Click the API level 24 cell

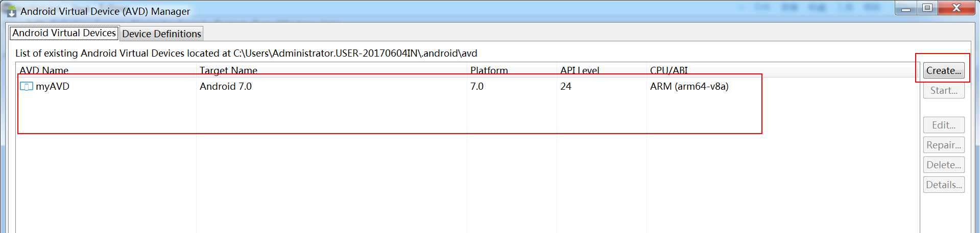566,86
